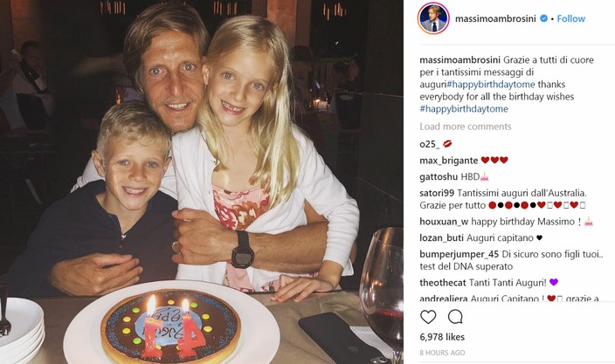
Task: Expand Load more comments
Action: (465, 127)
